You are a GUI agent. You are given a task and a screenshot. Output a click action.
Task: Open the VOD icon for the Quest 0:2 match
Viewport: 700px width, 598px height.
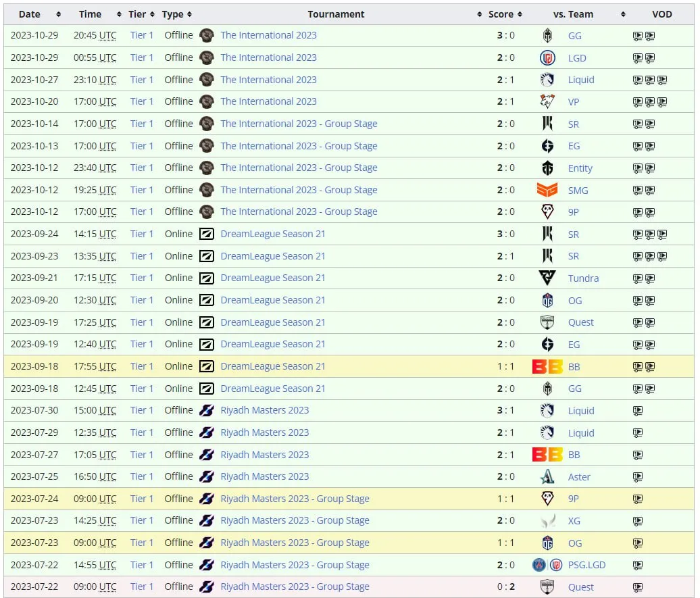click(638, 587)
